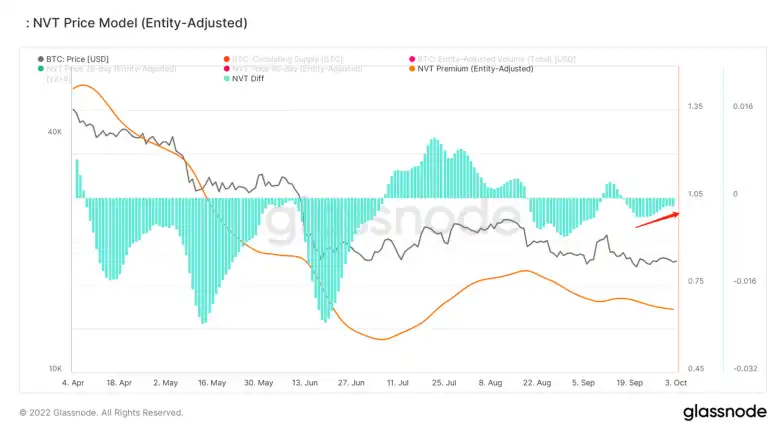779x423 pixels.
Task: Toggle the BTC: Price [USD] legend series
Action: pyautogui.click(x=73, y=59)
